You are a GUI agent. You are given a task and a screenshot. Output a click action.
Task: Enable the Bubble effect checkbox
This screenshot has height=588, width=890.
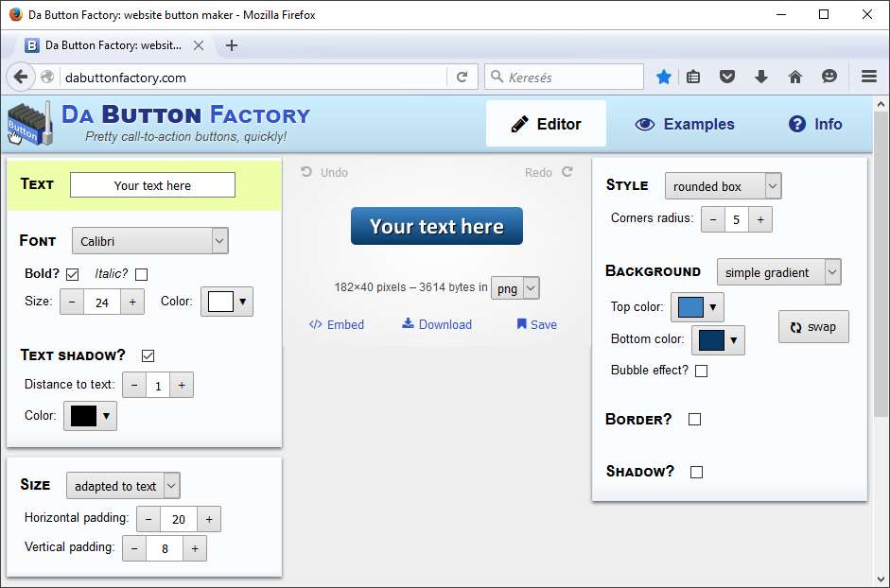coord(702,372)
